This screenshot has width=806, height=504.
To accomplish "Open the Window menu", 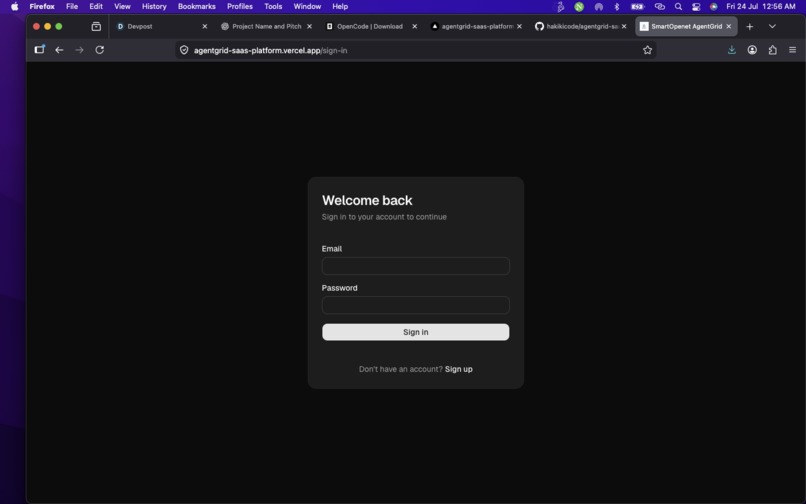I will [x=307, y=6].
